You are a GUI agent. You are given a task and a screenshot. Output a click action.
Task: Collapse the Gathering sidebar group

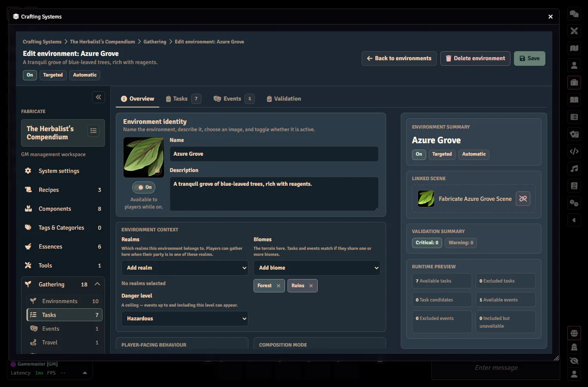[x=97, y=284]
